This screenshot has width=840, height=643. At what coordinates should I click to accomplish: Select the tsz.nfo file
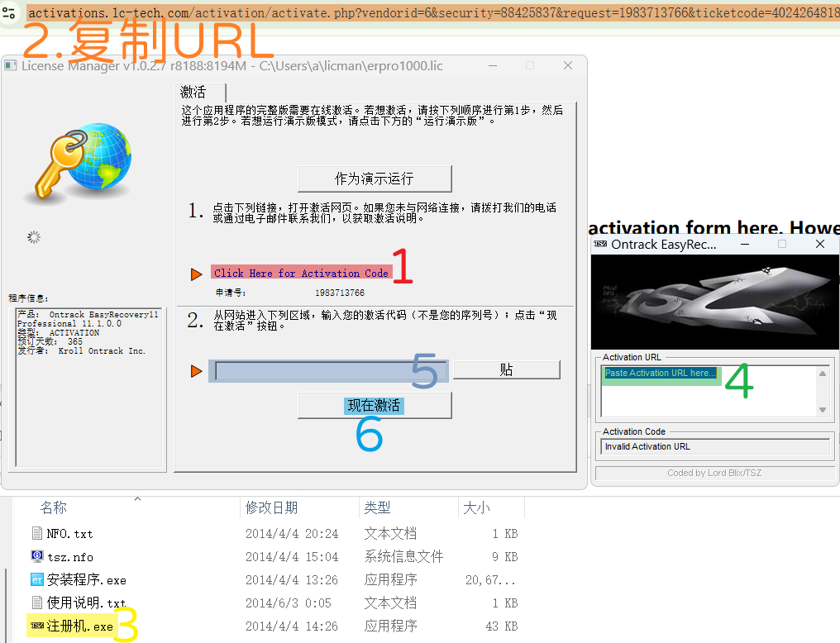(70, 557)
